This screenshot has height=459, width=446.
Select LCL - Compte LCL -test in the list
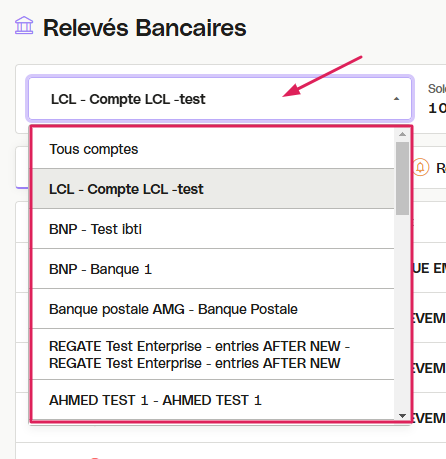click(x=213, y=189)
